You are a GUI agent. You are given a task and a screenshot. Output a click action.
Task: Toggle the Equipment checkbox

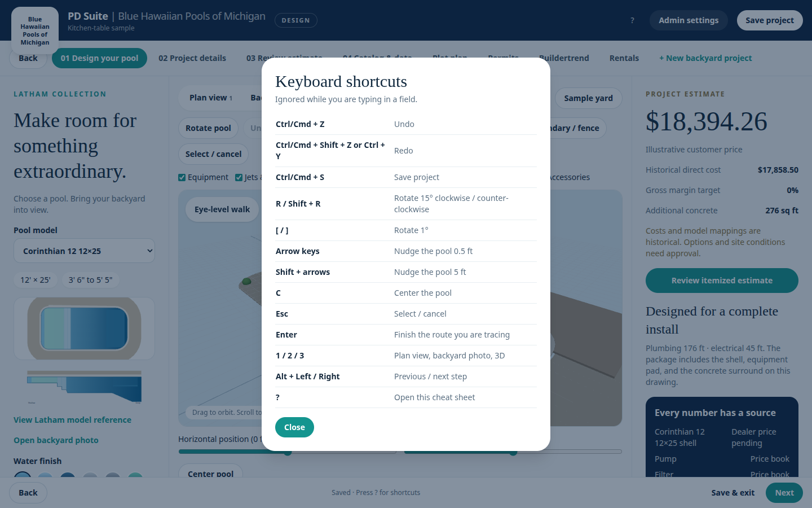pyautogui.click(x=182, y=177)
